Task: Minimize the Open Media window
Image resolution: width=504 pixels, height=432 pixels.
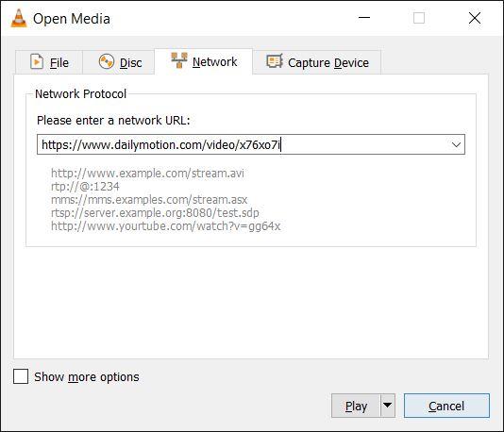Action: click(364, 18)
